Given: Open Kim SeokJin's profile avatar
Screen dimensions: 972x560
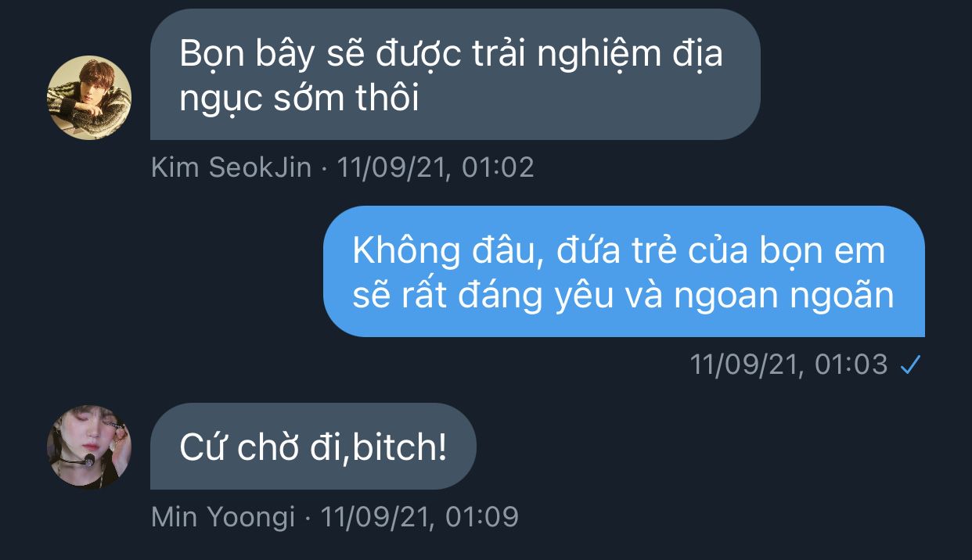Looking at the screenshot, I should click(89, 98).
